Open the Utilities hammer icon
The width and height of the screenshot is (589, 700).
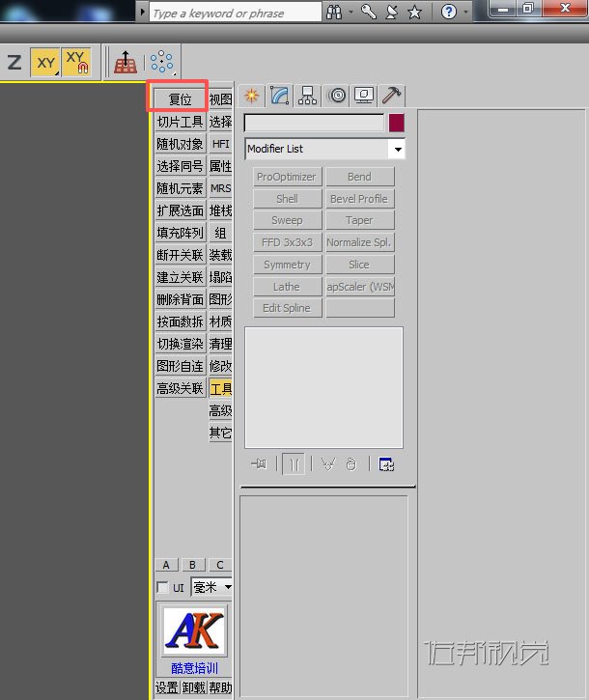tap(392, 96)
